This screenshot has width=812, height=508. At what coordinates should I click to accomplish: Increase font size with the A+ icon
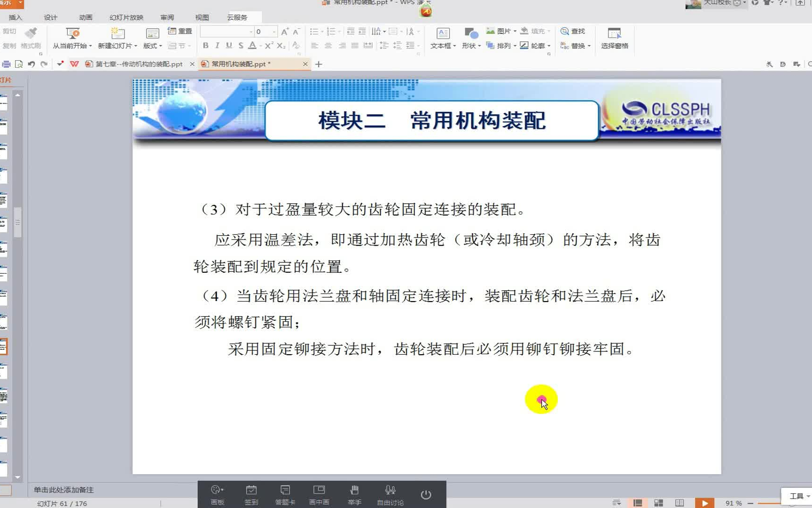tap(285, 32)
